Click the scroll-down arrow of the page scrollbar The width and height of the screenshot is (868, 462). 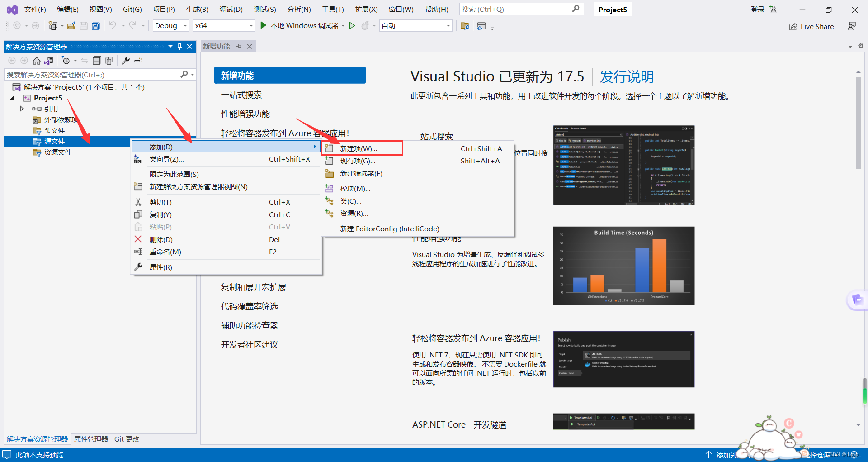tap(859, 425)
